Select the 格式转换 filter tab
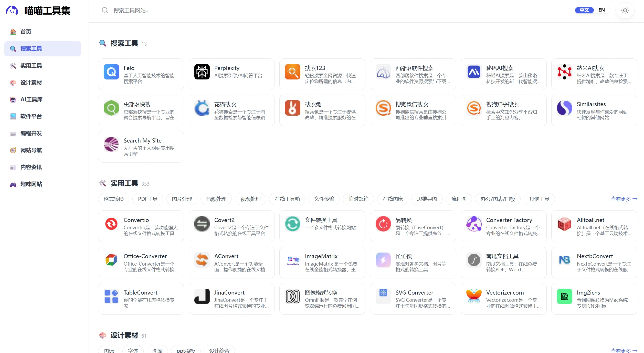 coord(114,199)
